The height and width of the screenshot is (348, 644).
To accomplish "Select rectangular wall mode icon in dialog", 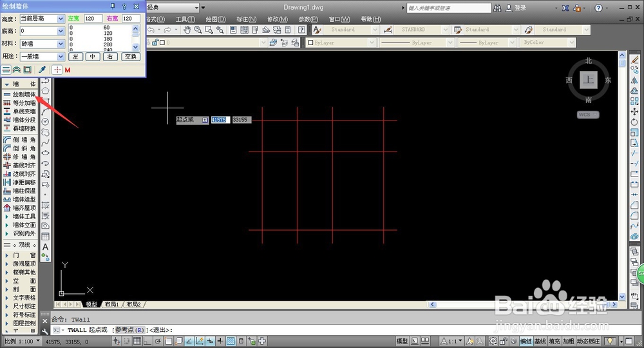I will [27, 70].
